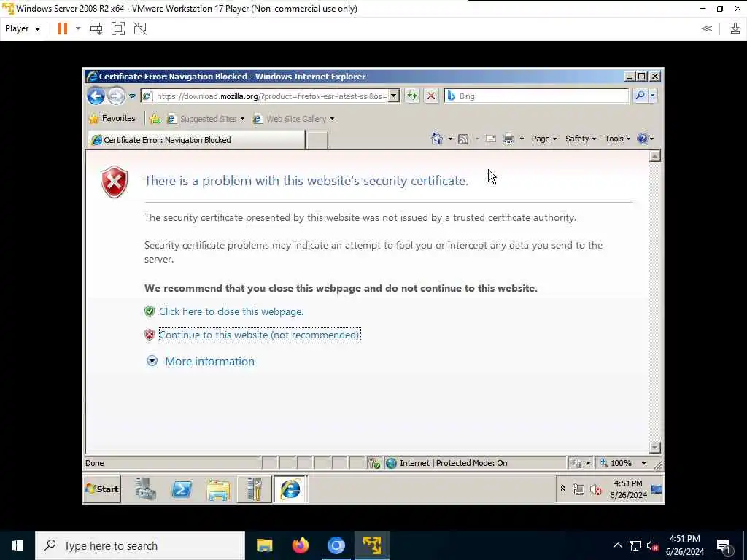Open the Tools menu
The width and height of the screenshot is (747, 560).
click(x=617, y=139)
